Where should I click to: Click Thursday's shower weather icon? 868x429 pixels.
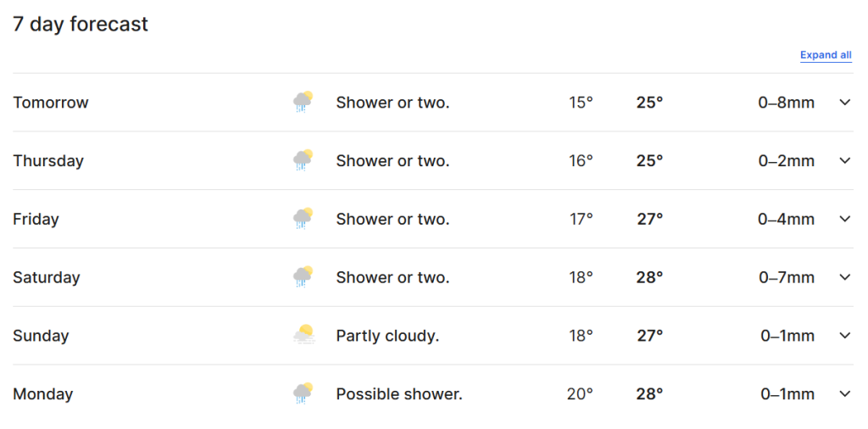pyautogui.click(x=303, y=160)
